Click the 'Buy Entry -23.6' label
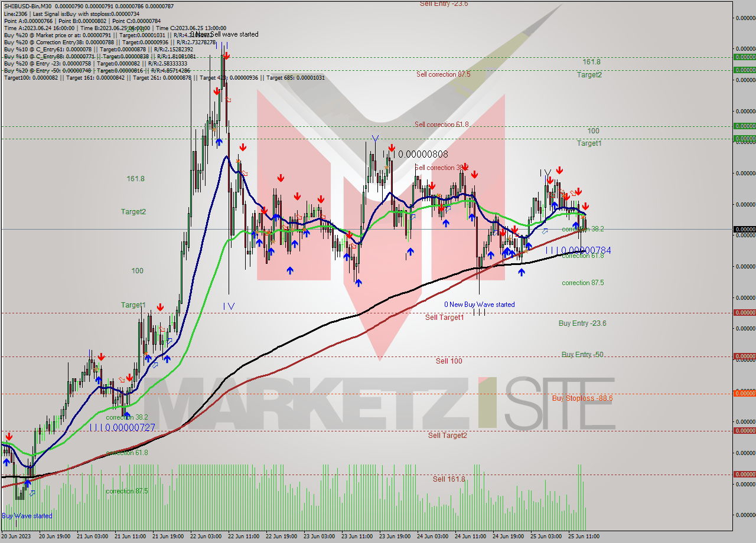This screenshot has width=756, height=543. click(582, 323)
